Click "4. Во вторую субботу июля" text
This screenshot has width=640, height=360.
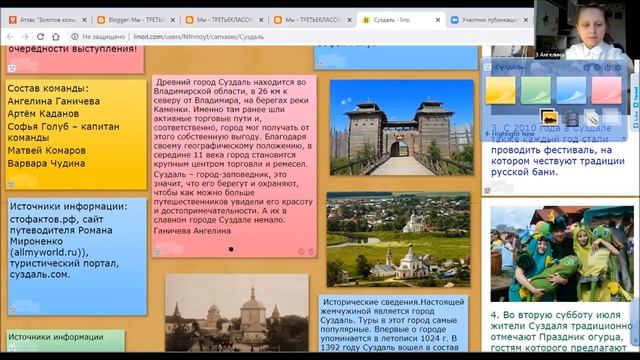(x=556, y=315)
